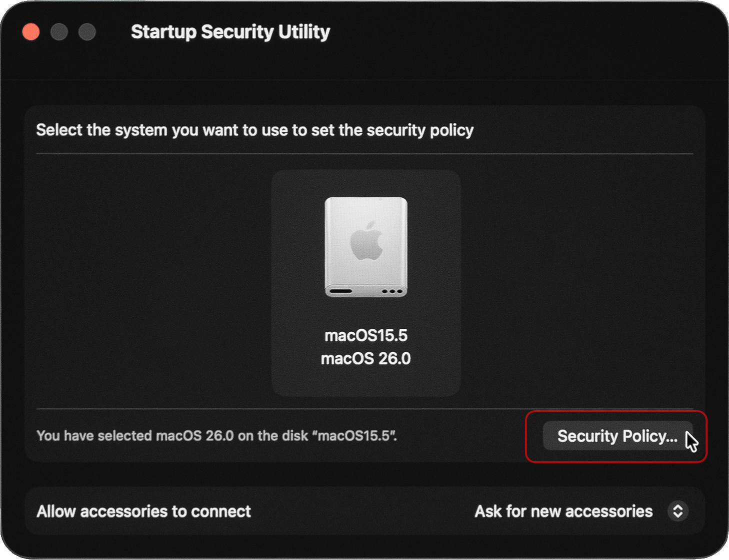Click the "Select the system you want" heading
Image resolution: width=729 pixels, height=560 pixels.
click(x=254, y=130)
